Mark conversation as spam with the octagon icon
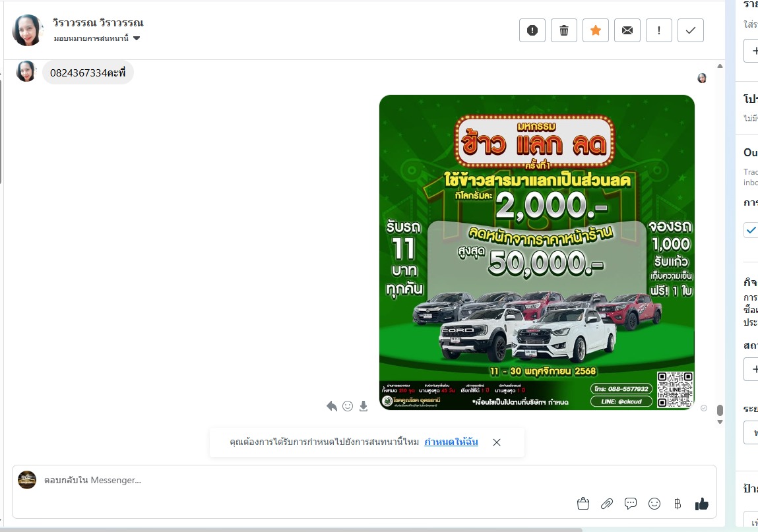Screen dimensions: 758x532 (532, 30)
